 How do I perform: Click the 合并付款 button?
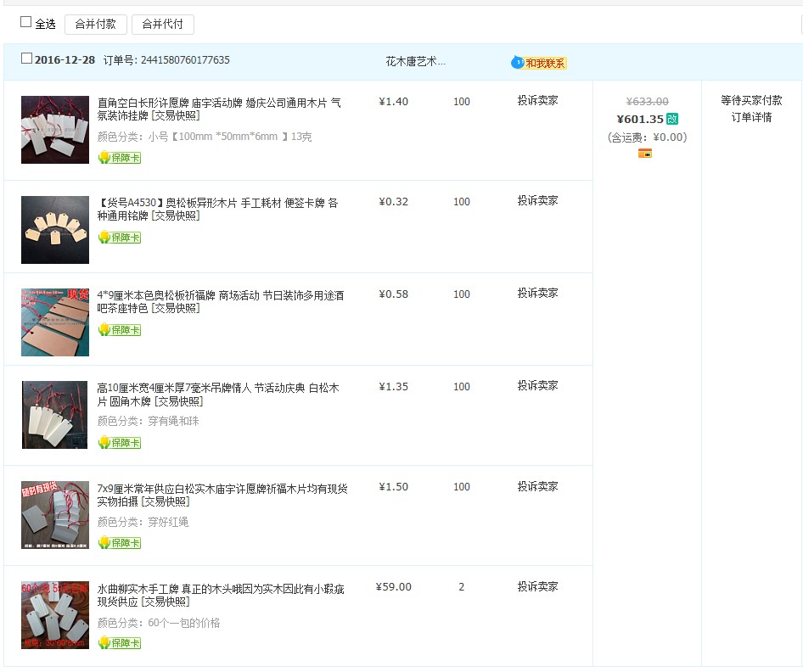[x=96, y=24]
